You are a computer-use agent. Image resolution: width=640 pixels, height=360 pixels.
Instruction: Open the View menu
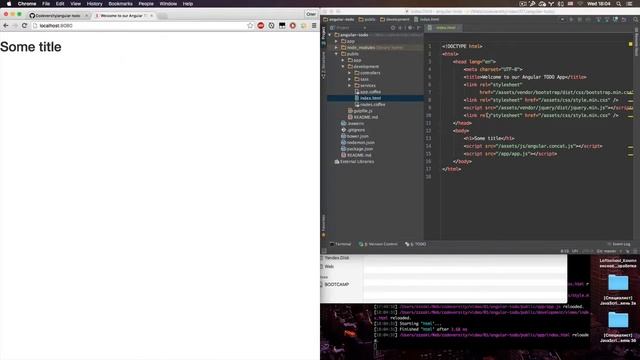coord(76,4)
